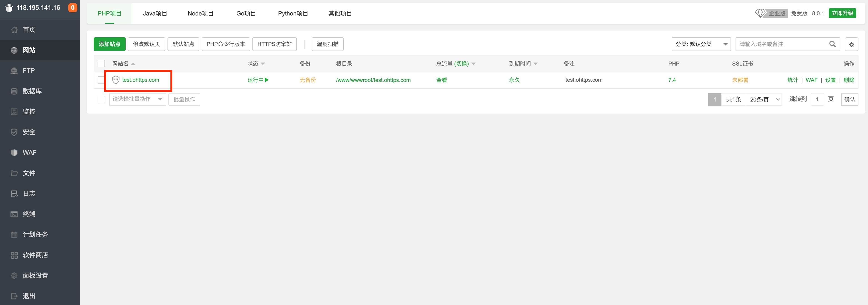Click the sort arrow beside 网站名 header

point(133,64)
